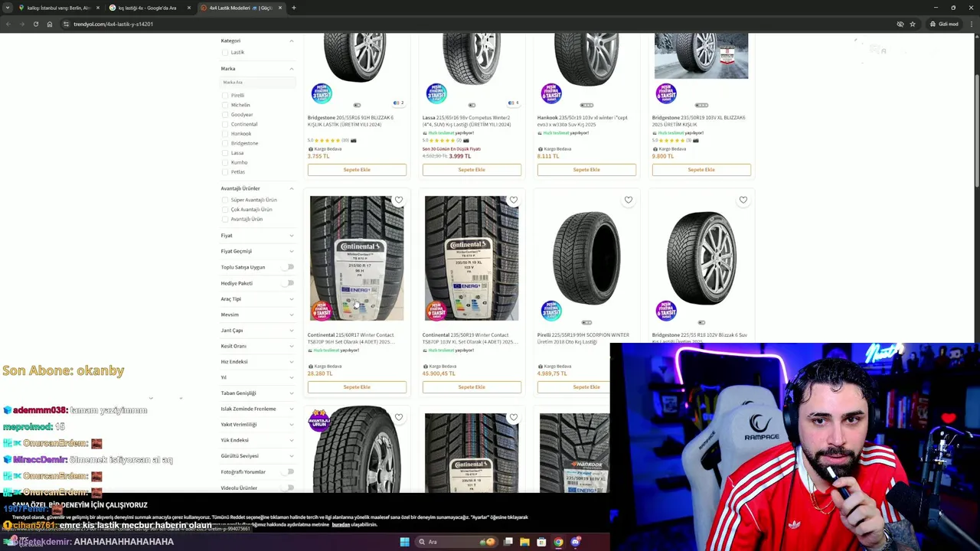Check the Lassa brand filter
Viewport: 980px width, 551px height.
point(224,153)
